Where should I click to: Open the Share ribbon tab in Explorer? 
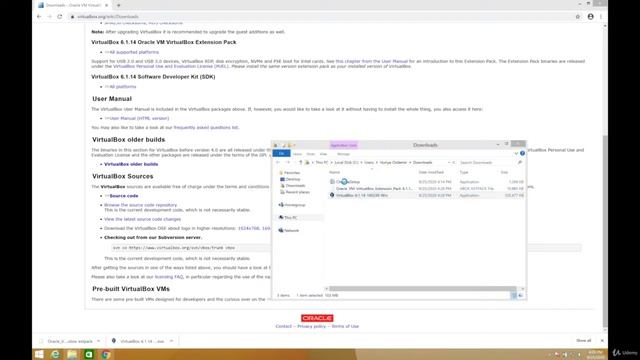pos(311,154)
